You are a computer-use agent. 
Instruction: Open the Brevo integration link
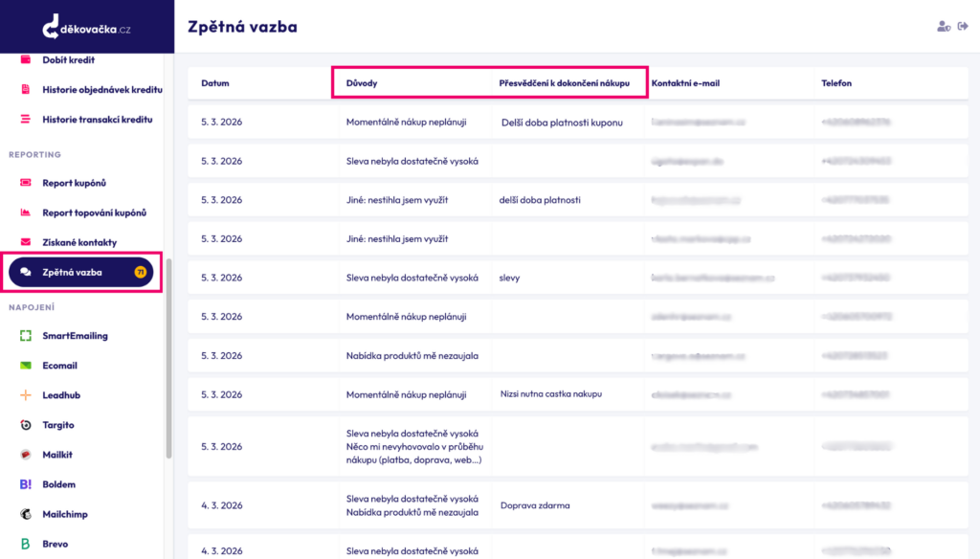[55, 544]
